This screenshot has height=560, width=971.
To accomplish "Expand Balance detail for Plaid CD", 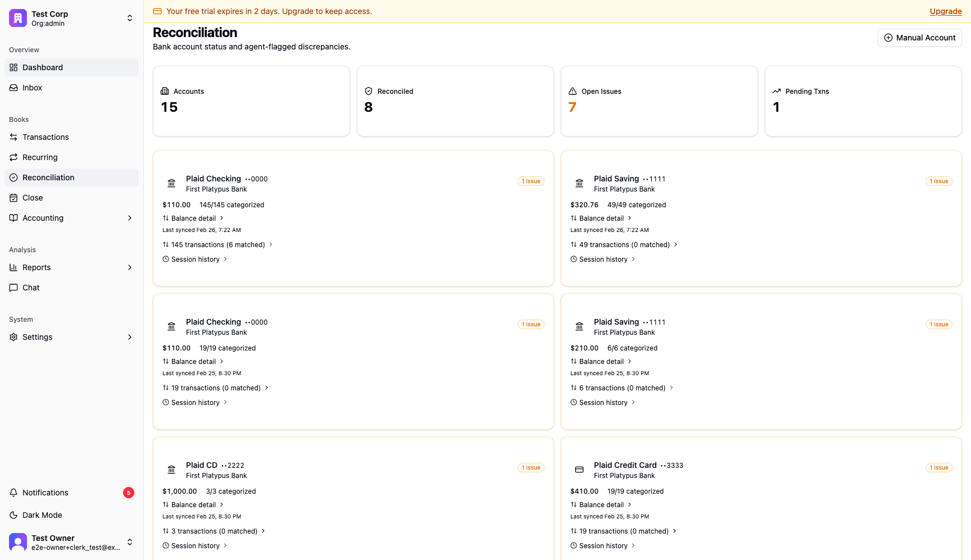I will point(193,505).
